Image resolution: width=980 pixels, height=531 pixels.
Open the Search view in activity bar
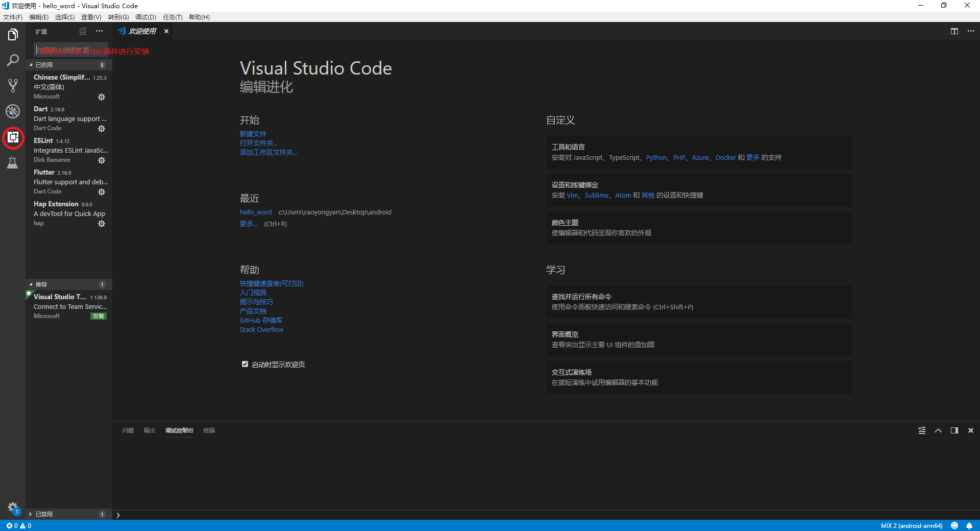point(13,60)
